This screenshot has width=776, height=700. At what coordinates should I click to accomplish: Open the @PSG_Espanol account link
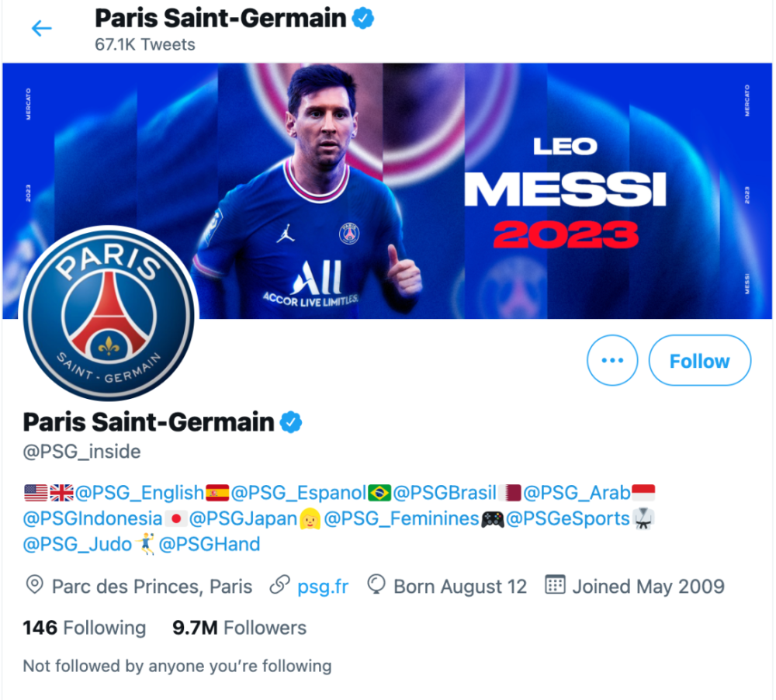[299, 492]
